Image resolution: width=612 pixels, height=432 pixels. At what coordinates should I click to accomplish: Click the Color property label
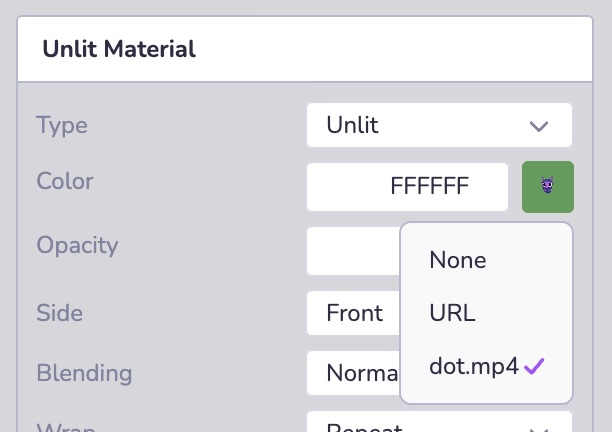pyautogui.click(x=65, y=182)
